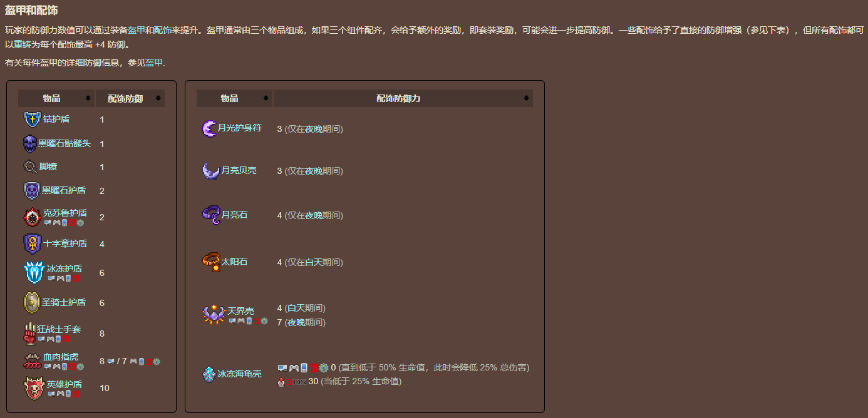Click the 黑曜石骷髅头 skull icon
The width and height of the screenshot is (868, 418).
[x=30, y=144]
